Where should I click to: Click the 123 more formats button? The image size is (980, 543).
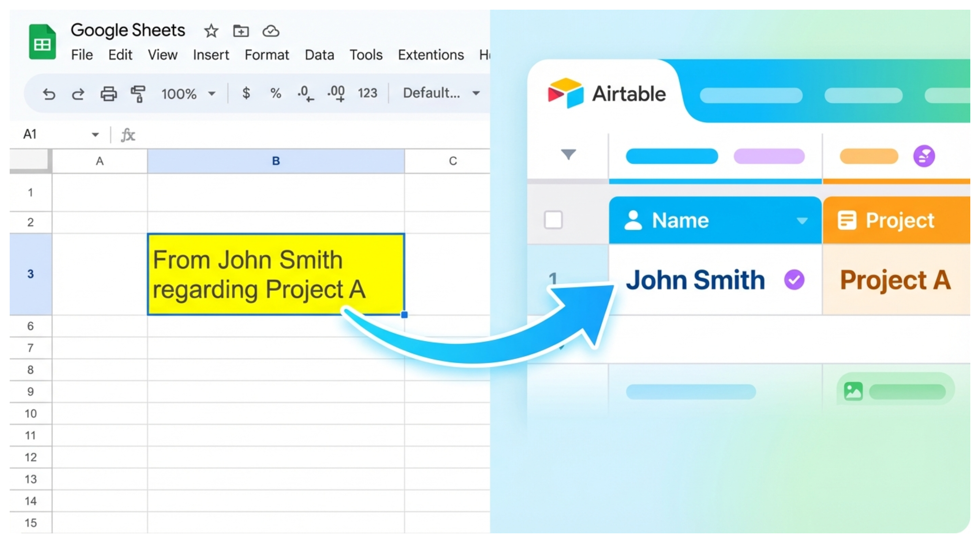coord(367,94)
